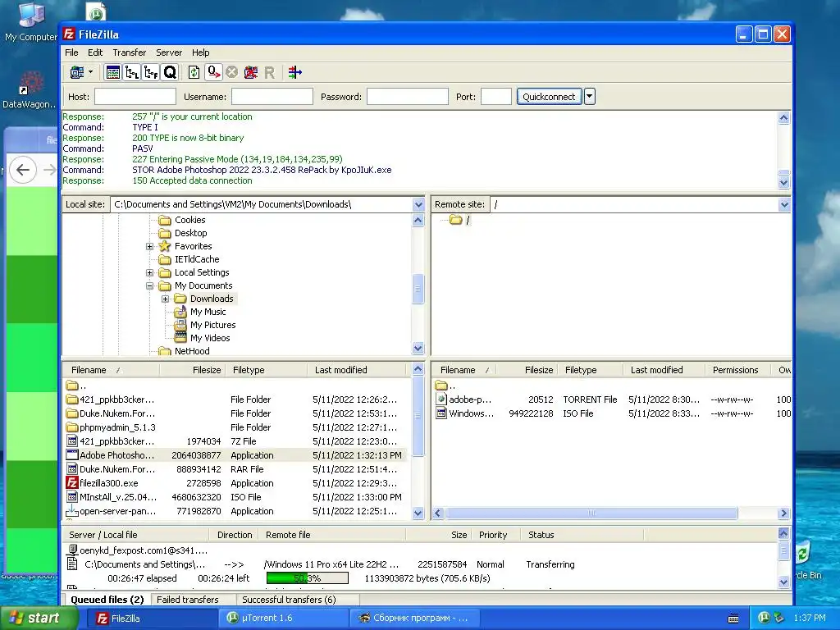The image size is (840, 630).
Task: Select the remote root folder icon
Action: 456,220
